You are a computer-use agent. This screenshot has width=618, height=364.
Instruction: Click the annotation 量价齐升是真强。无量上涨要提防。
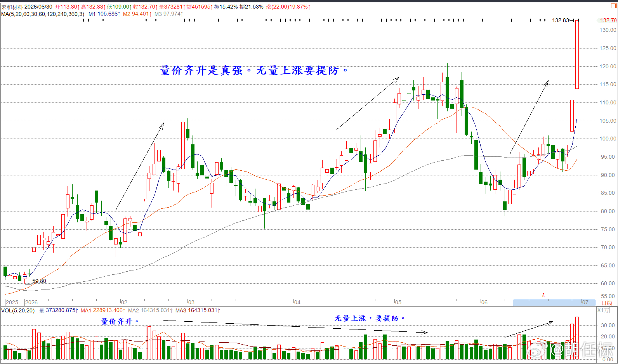(x=255, y=71)
